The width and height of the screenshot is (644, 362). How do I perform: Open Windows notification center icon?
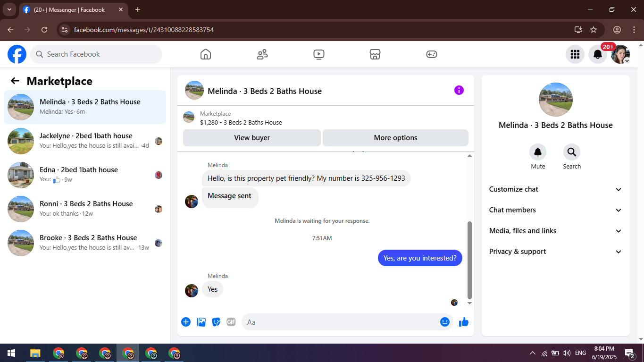(629, 353)
